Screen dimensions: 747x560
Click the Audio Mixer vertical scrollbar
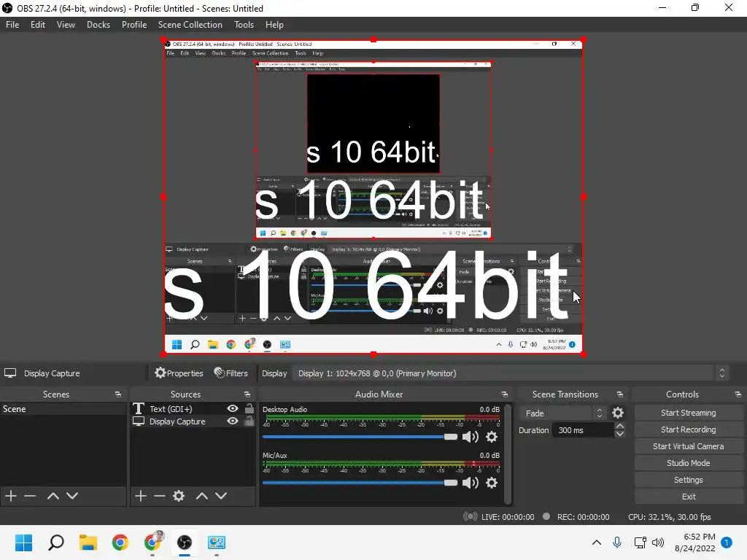508,454
